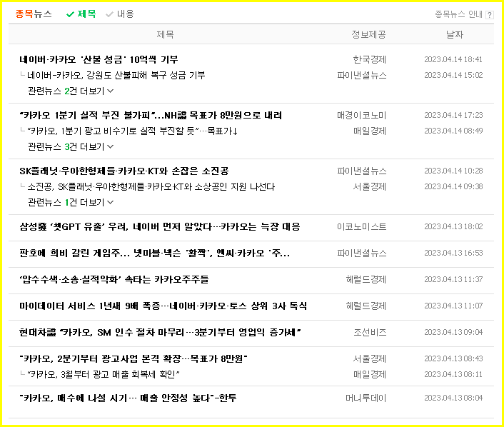Click date 2023.04.14 18:41

coord(453,59)
